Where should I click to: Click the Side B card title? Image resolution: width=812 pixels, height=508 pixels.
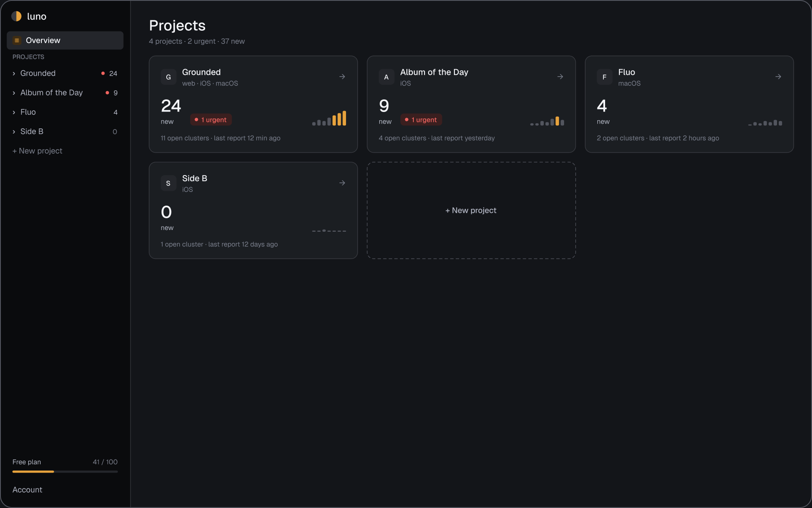coord(195,179)
